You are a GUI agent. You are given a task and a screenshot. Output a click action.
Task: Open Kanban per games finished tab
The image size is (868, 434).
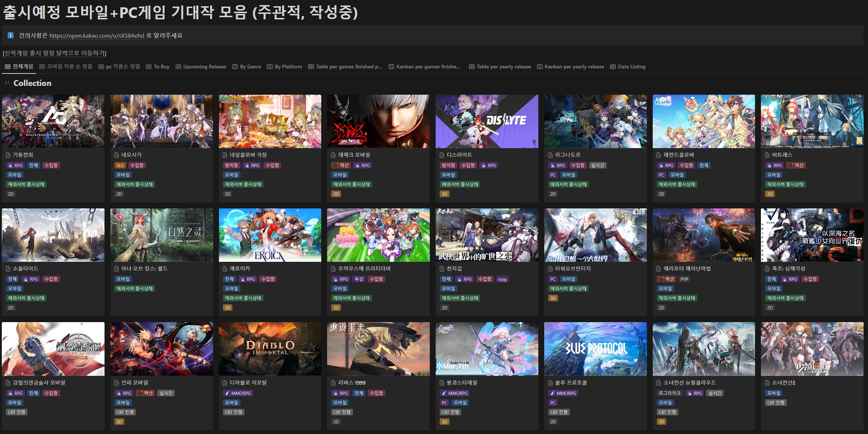click(x=425, y=67)
